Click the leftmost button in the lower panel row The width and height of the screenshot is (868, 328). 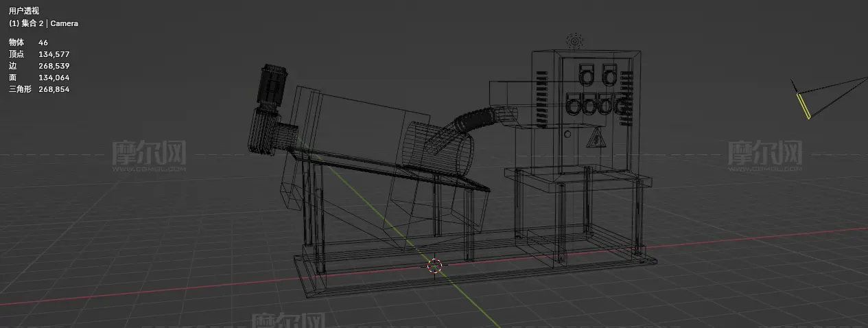[574, 106]
